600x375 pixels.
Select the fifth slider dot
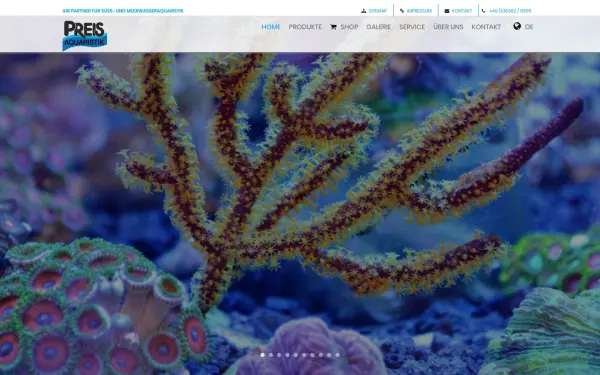click(296, 355)
